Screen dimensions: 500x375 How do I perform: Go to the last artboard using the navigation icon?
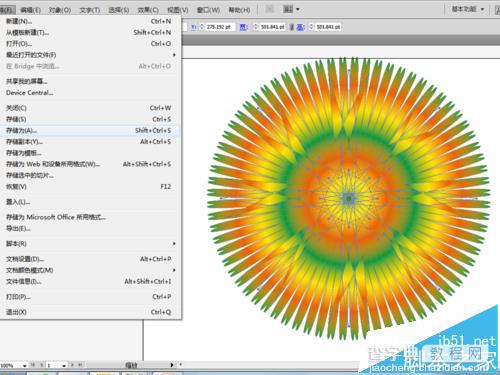coord(80,365)
